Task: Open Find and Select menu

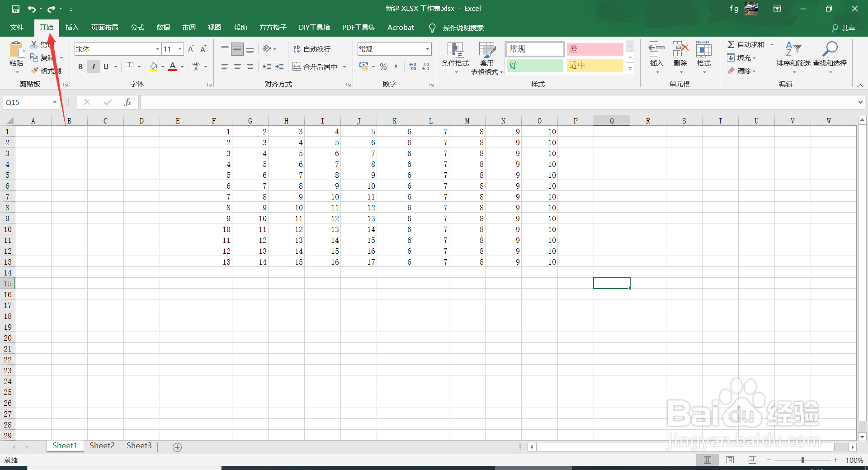Action: (830, 57)
